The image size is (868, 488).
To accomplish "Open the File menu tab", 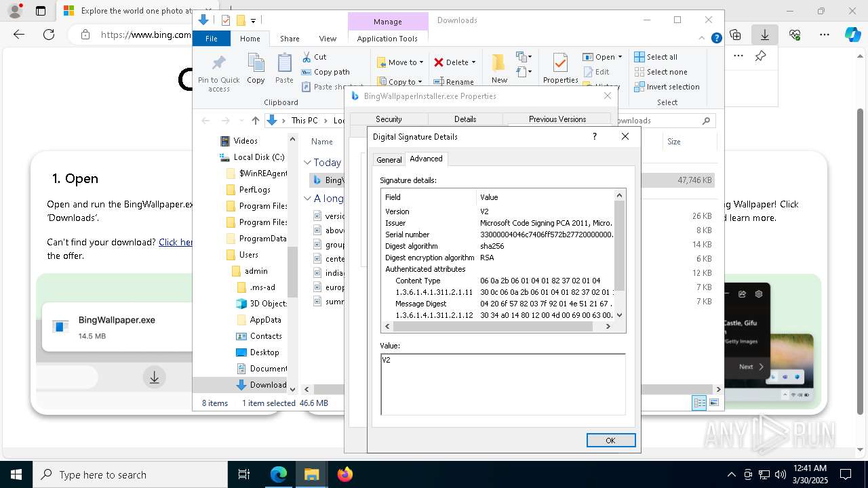I will point(212,39).
